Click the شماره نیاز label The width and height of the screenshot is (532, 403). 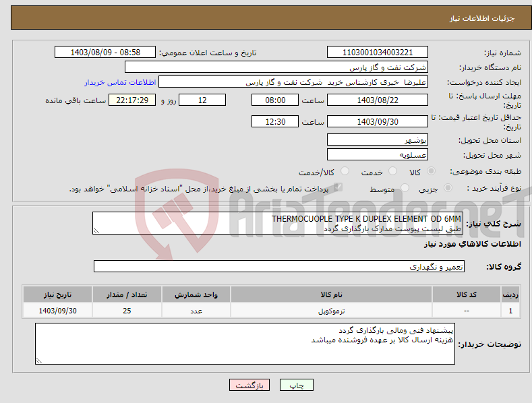(x=502, y=53)
